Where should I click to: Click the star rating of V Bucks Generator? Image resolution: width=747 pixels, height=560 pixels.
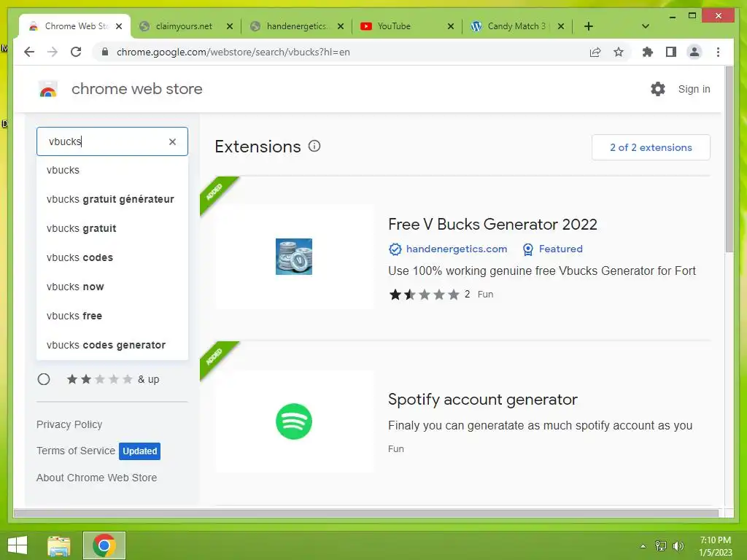pyautogui.click(x=424, y=295)
